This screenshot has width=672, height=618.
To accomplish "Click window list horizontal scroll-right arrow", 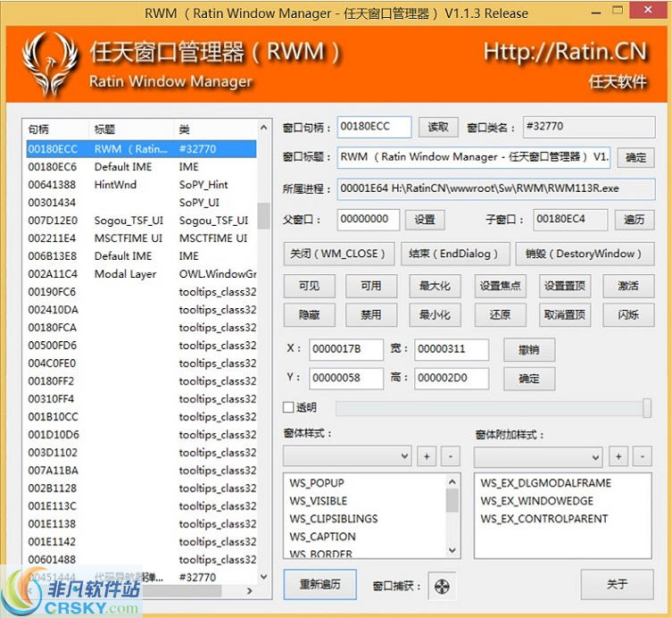I will click(249, 591).
